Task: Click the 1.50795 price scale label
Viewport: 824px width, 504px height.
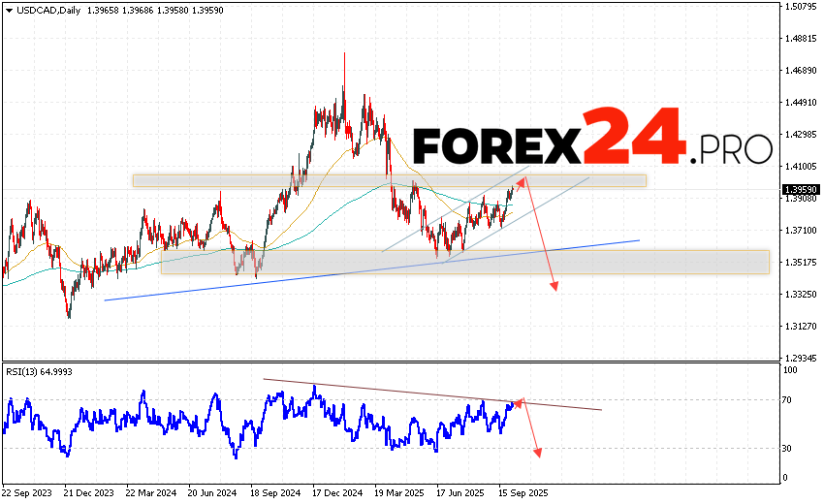Action: pyautogui.click(x=802, y=7)
